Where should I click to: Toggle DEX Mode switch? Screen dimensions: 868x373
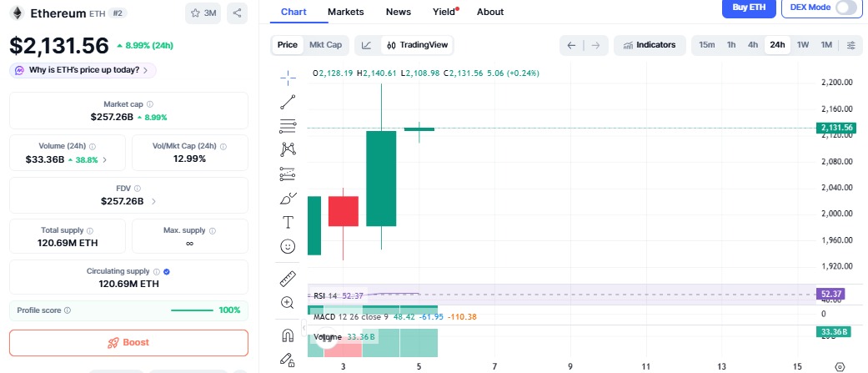[845, 8]
